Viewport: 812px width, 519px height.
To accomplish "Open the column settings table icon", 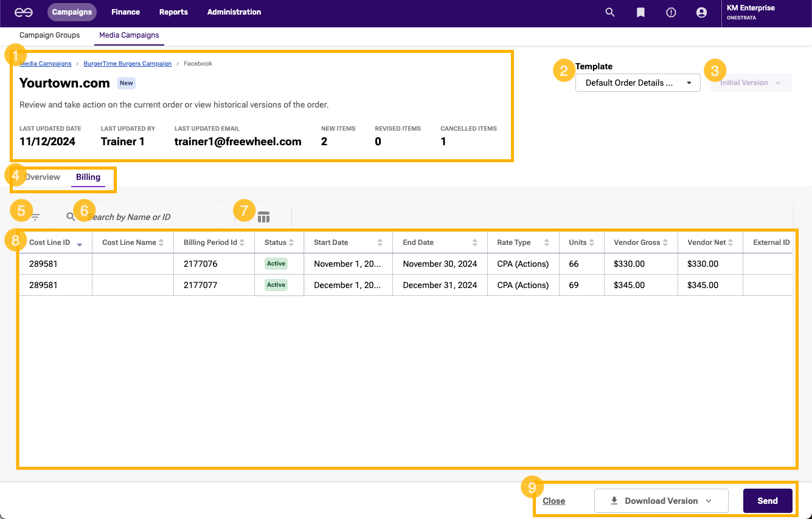I will coord(263,217).
